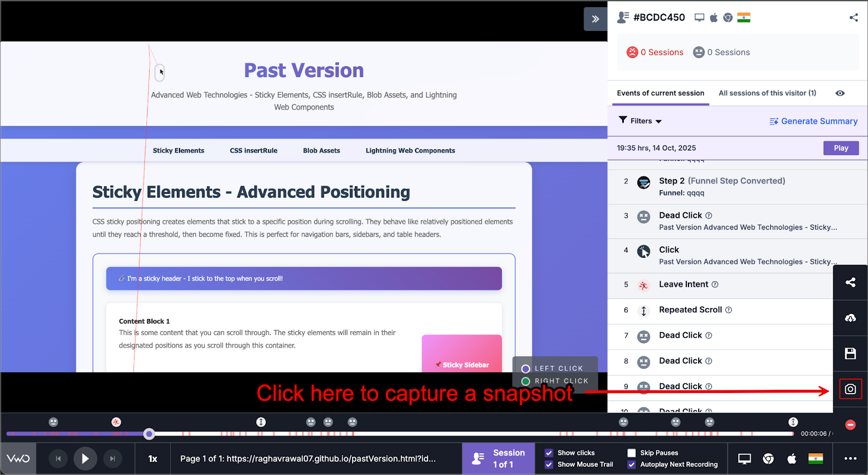Viewport: 868px width, 475px height.
Task: Click the desktop device icon next to visitor ID
Action: pos(699,17)
